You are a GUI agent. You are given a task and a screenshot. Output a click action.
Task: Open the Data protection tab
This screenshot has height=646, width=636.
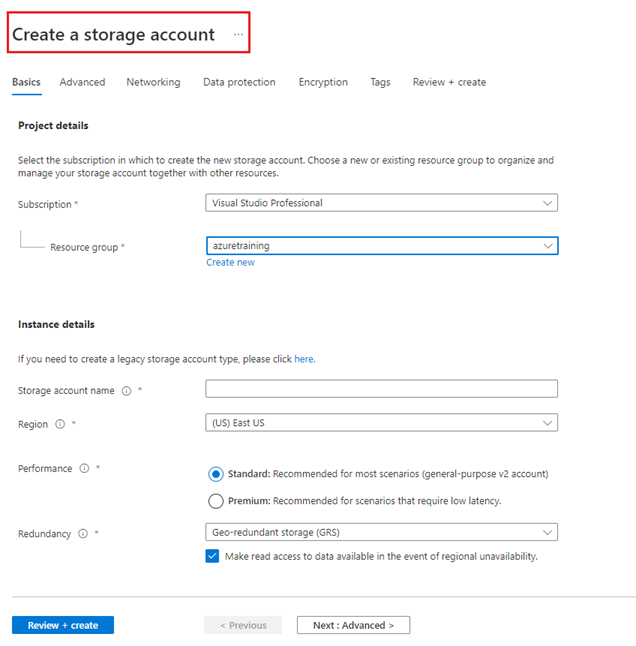point(239,82)
